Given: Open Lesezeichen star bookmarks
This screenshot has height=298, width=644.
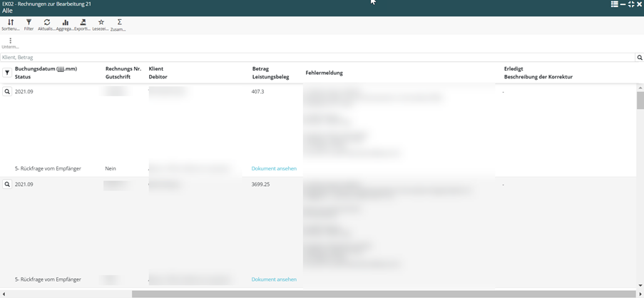Looking at the screenshot, I should pyautogui.click(x=101, y=25).
